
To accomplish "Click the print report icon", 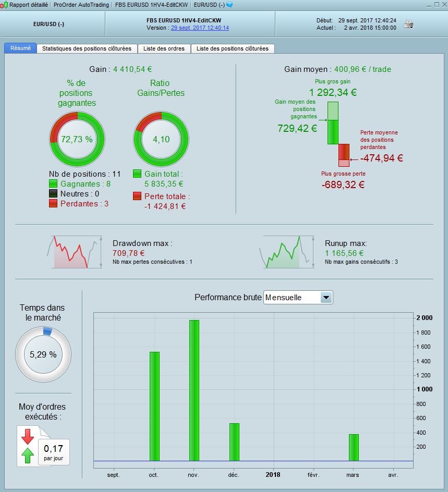I will tap(408, 24).
